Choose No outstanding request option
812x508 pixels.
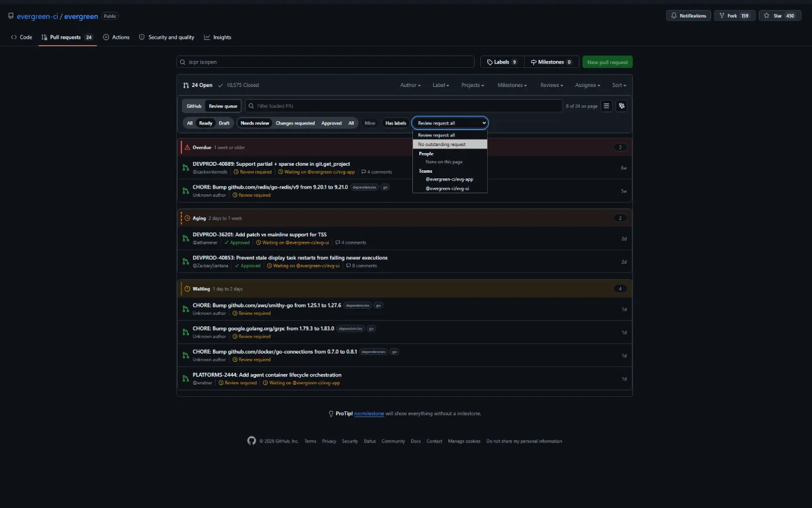tap(450, 144)
